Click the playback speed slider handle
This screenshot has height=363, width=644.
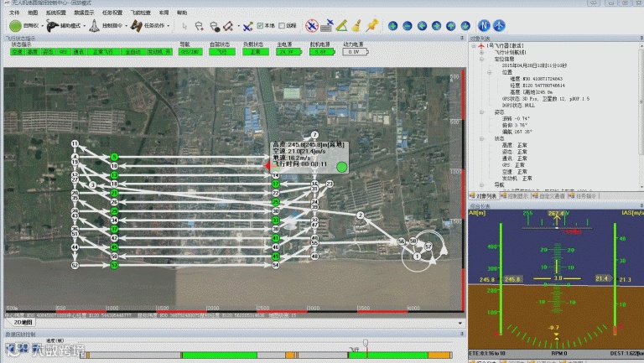[365, 342]
